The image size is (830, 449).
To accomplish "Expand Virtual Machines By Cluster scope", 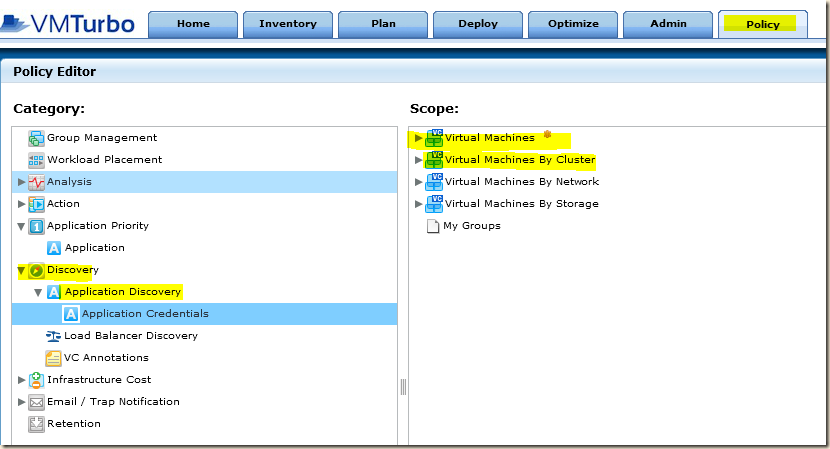I will click(x=418, y=160).
